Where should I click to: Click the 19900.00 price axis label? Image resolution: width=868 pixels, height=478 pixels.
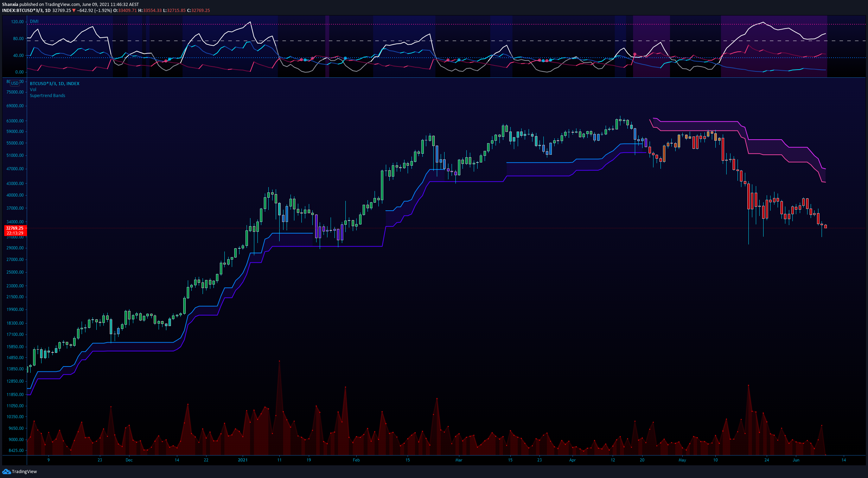(15, 310)
